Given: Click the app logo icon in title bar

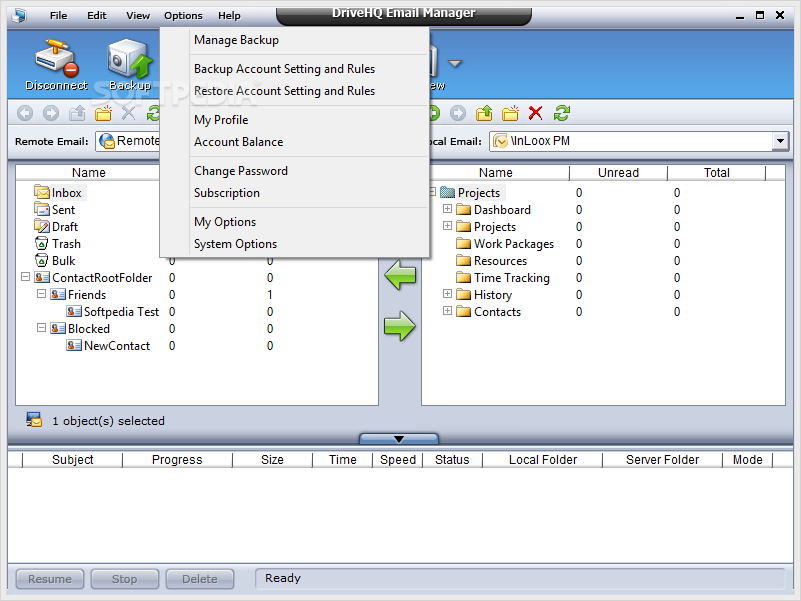Looking at the screenshot, I should point(19,15).
